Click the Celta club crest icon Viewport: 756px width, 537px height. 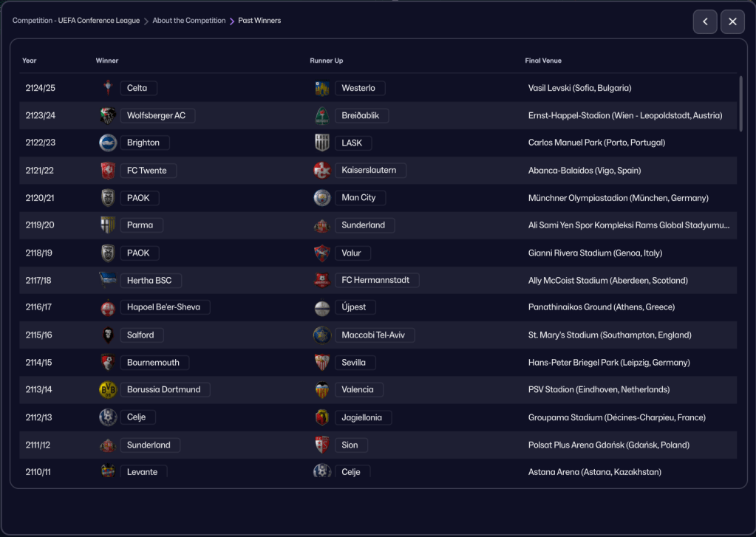[108, 88]
